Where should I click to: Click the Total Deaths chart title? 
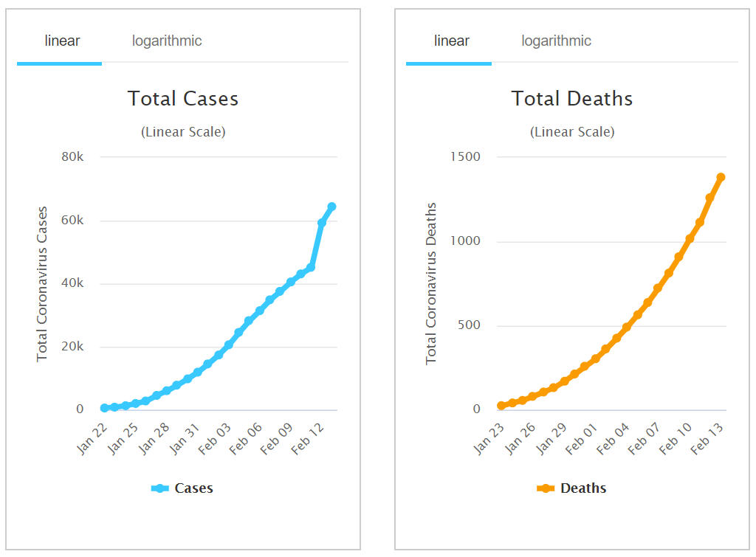click(x=572, y=99)
